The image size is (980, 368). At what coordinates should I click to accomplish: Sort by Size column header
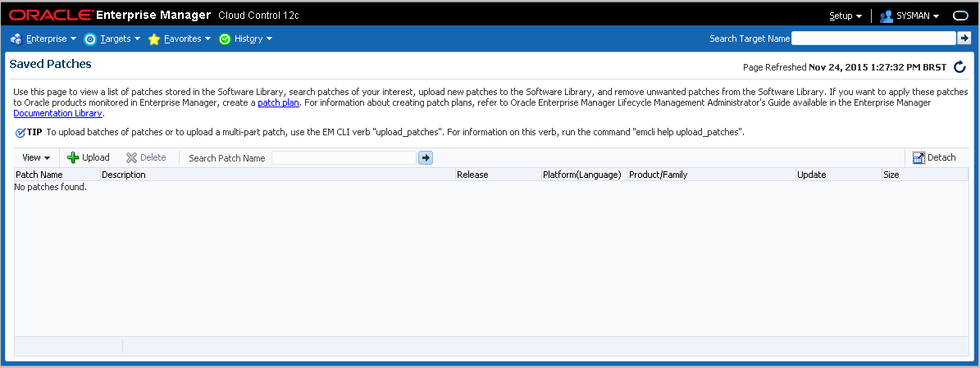pos(925,175)
